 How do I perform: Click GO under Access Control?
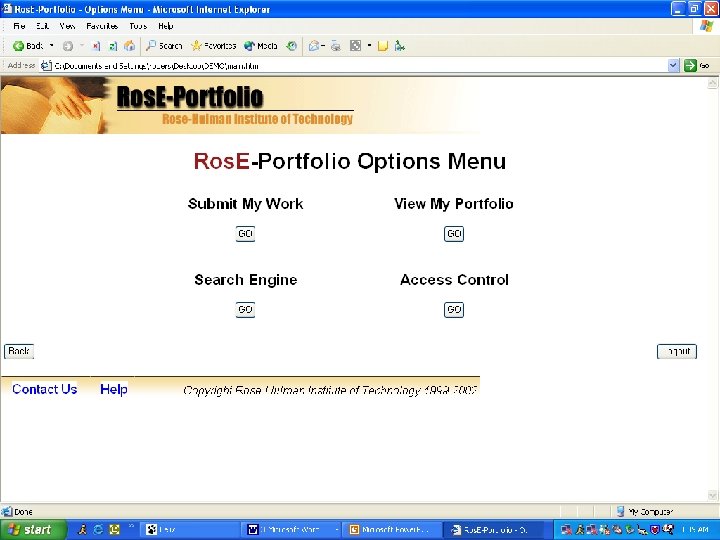(454, 309)
